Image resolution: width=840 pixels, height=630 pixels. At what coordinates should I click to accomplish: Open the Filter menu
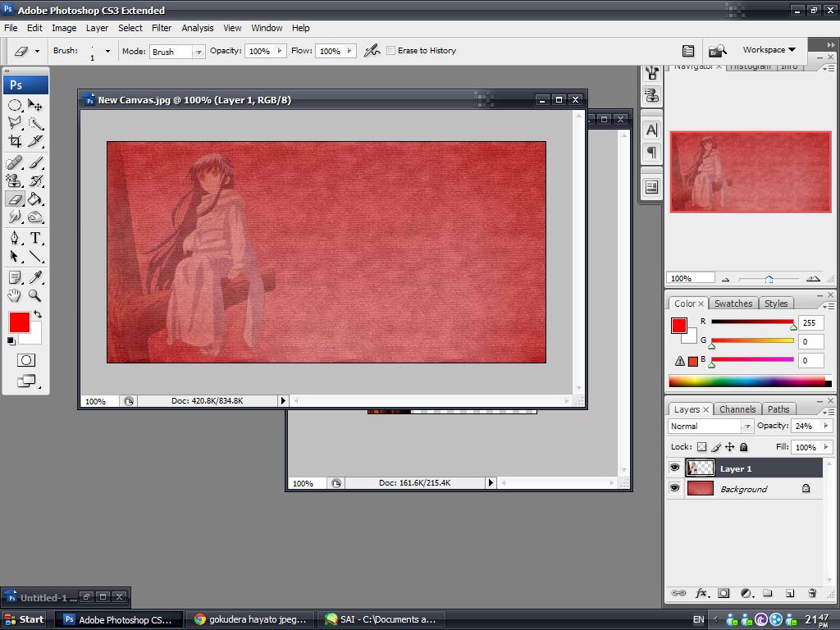(x=162, y=28)
